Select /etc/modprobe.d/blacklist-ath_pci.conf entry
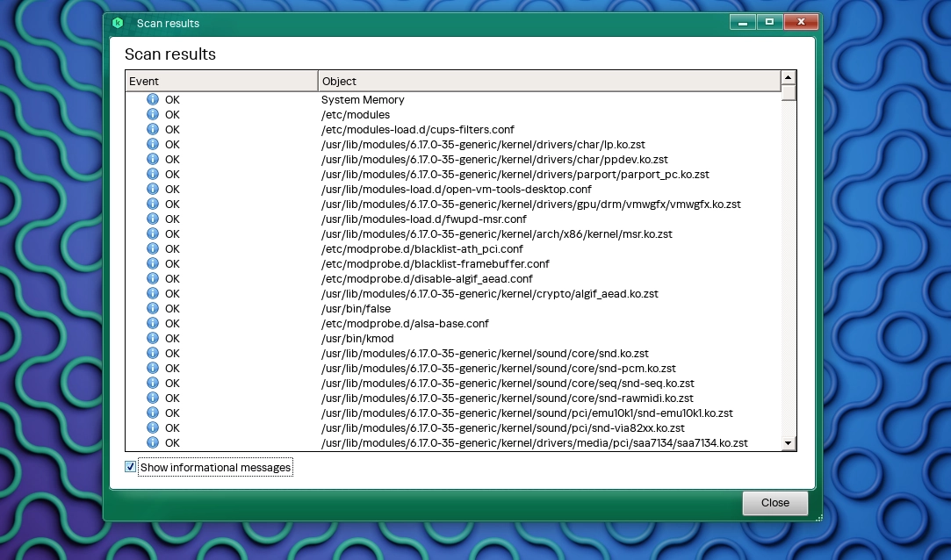The image size is (951, 560). pyautogui.click(x=422, y=248)
